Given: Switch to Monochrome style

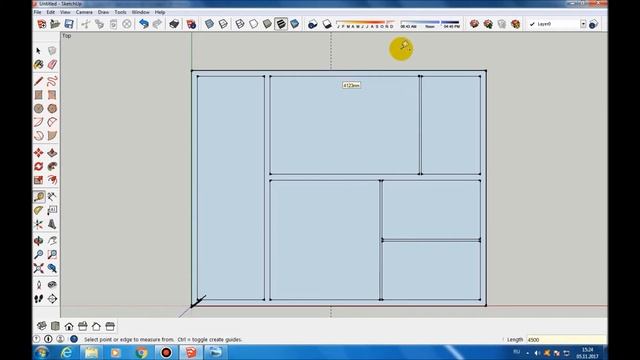Looking at the screenshot, I should tap(294, 24).
